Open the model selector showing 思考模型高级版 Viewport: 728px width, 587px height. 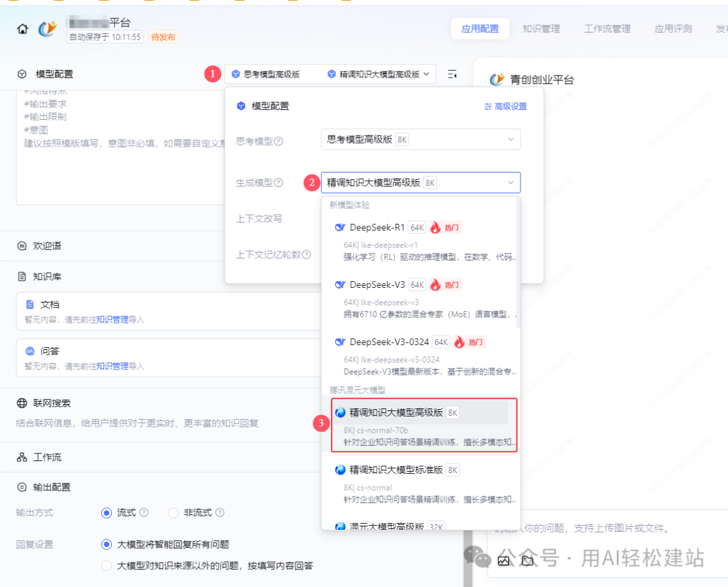pyautogui.click(x=330, y=74)
